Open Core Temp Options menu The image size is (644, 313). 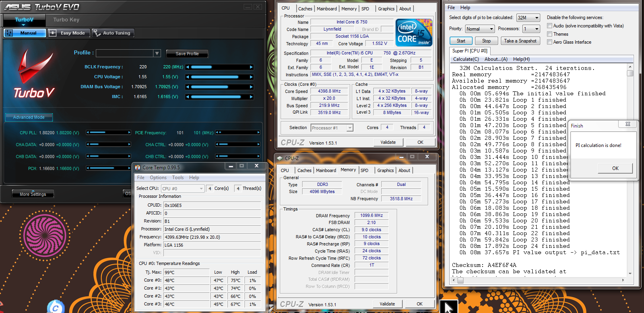click(158, 178)
